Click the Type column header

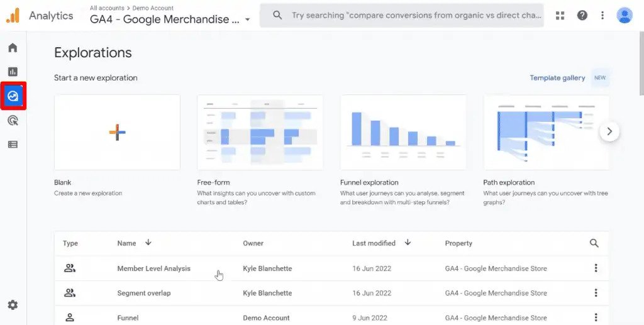pyautogui.click(x=70, y=243)
